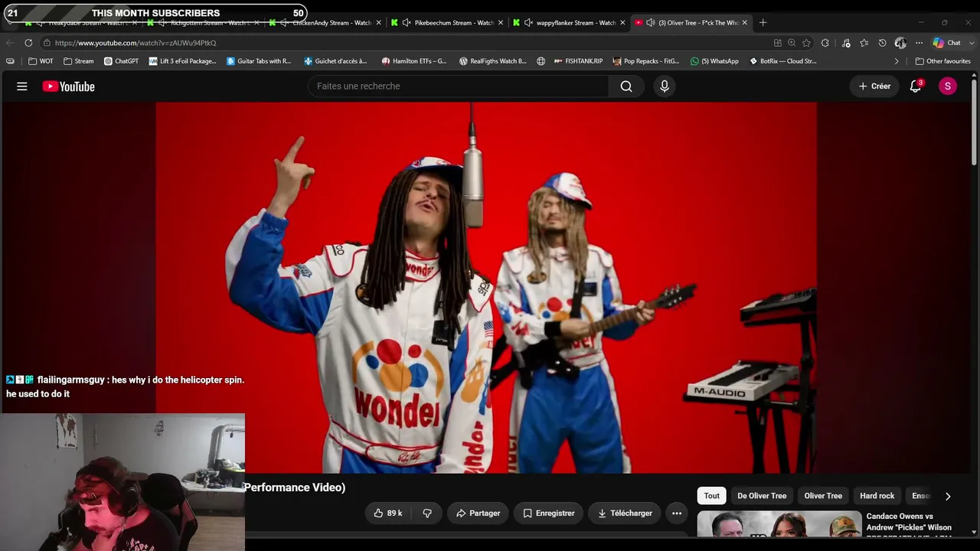Select the De Oliver Tree chip
Viewport: 980px width, 551px height.
[762, 496]
